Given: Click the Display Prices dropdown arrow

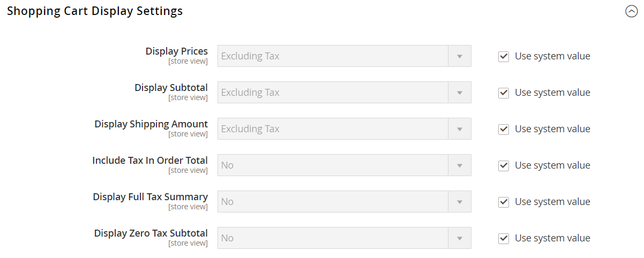Looking at the screenshot, I should tap(460, 56).
